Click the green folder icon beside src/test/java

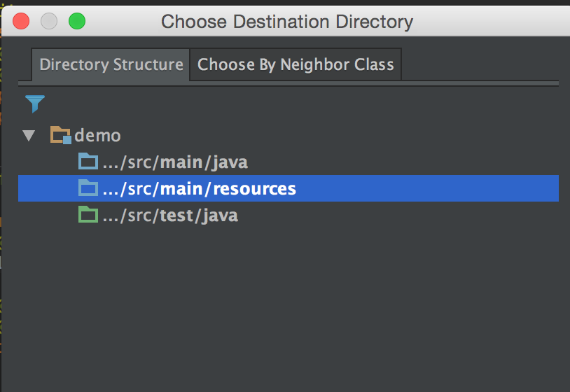click(88, 216)
